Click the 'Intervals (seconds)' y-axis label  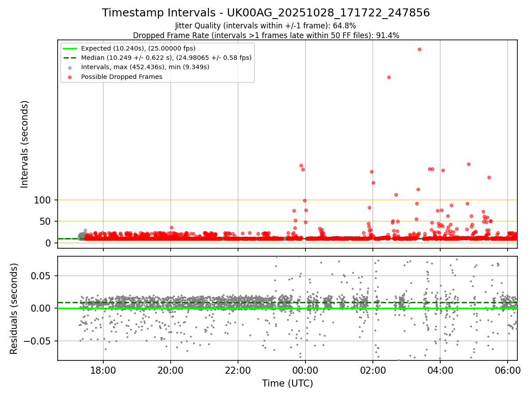tap(25, 144)
